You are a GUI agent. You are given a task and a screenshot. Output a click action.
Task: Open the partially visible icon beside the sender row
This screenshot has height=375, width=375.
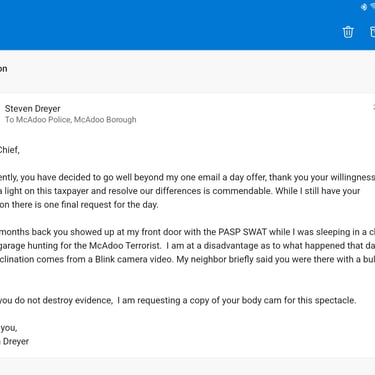(x=374, y=107)
